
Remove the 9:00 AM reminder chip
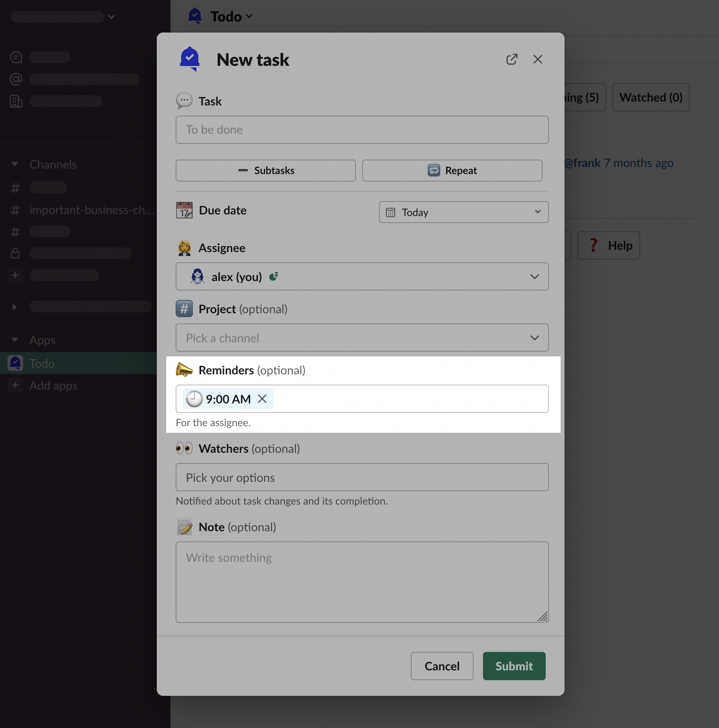pos(262,399)
